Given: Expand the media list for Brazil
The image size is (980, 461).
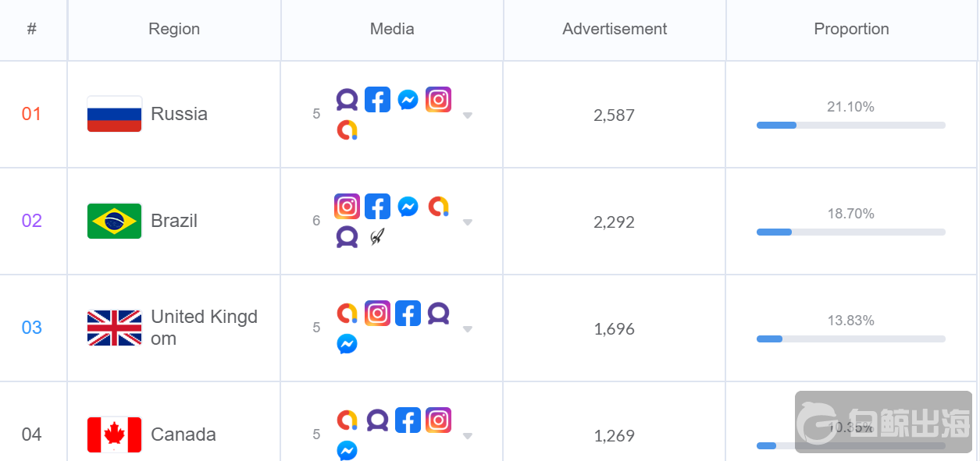Looking at the screenshot, I should [468, 222].
